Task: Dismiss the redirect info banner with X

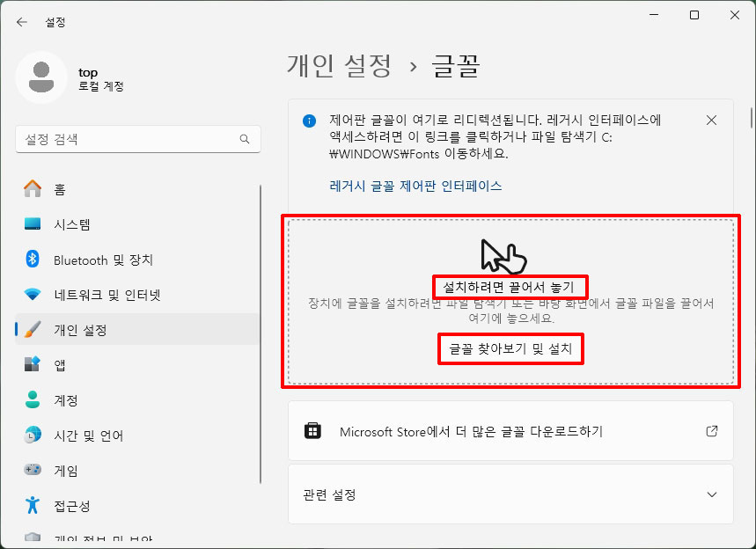Action: [x=711, y=121]
